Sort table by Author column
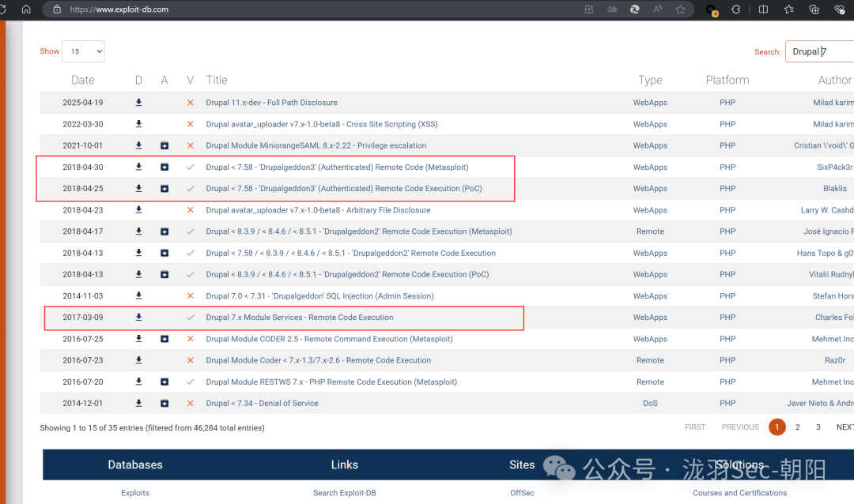Screen dimensions: 854x504 tap(834, 80)
